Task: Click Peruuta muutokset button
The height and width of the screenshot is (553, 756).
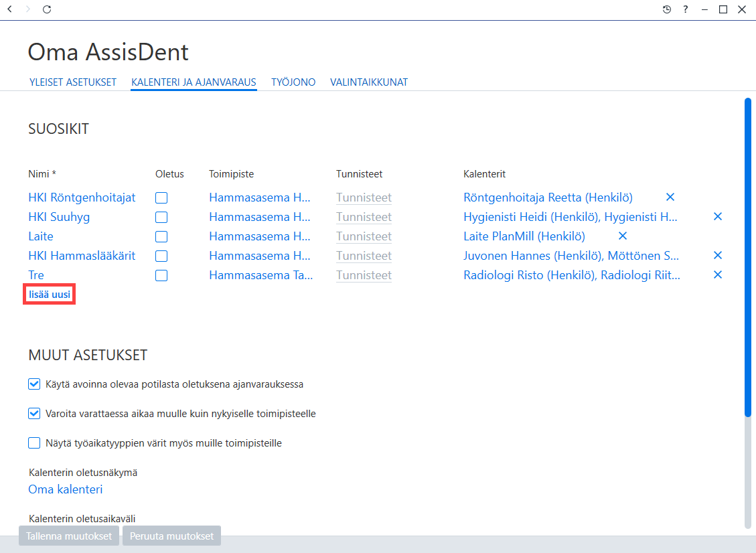Action: point(171,536)
